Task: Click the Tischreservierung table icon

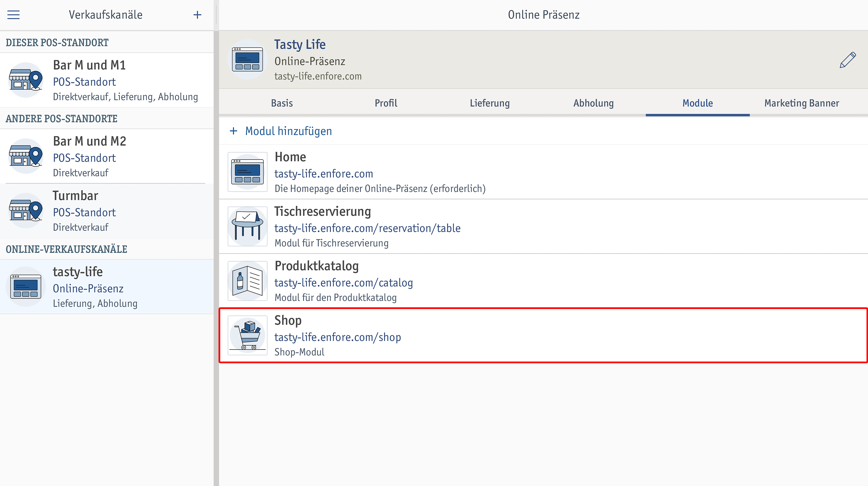Action: point(247,227)
